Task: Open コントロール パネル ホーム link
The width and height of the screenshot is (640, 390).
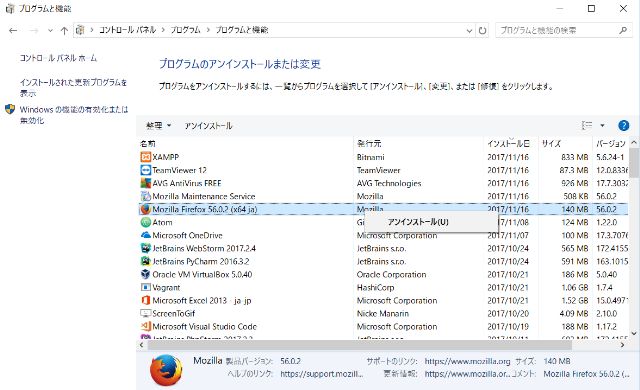Action: (58, 58)
